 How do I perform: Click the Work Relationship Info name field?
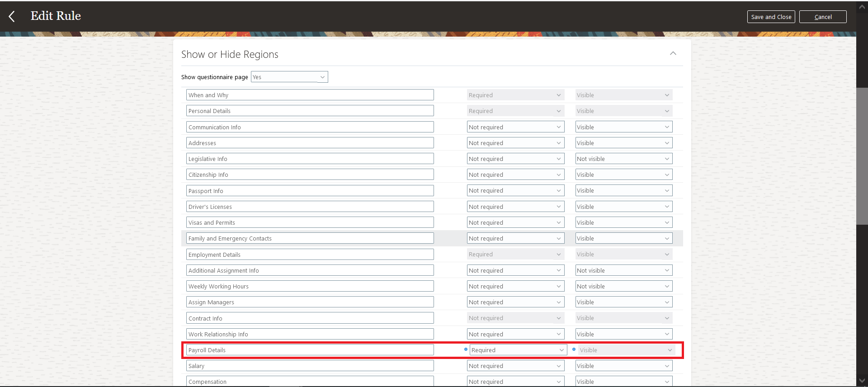point(310,334)
